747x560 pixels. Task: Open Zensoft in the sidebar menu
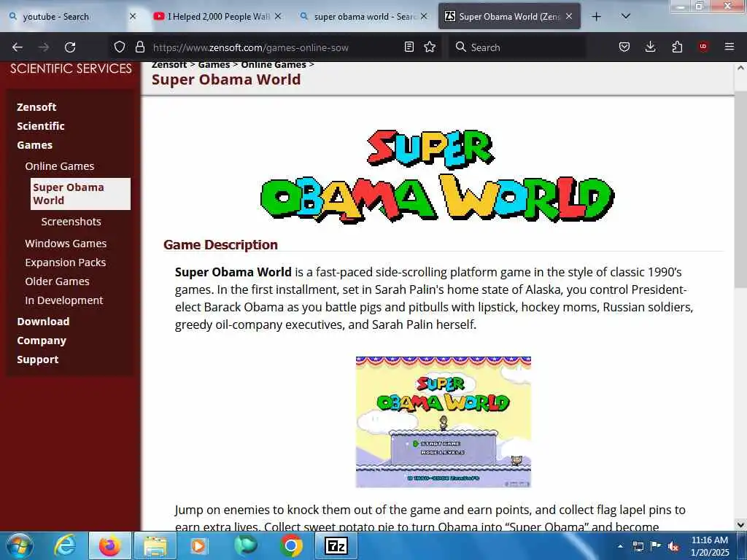[x=36, y=107]
